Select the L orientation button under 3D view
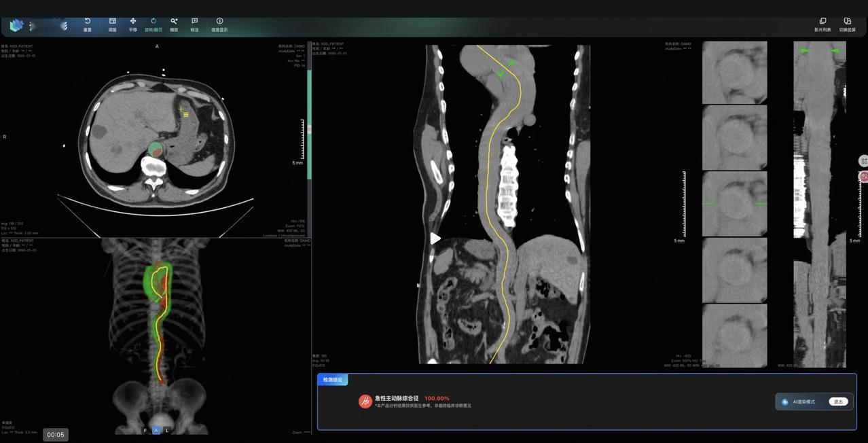This screenshot has height=443, width=868. coord(167,430)
